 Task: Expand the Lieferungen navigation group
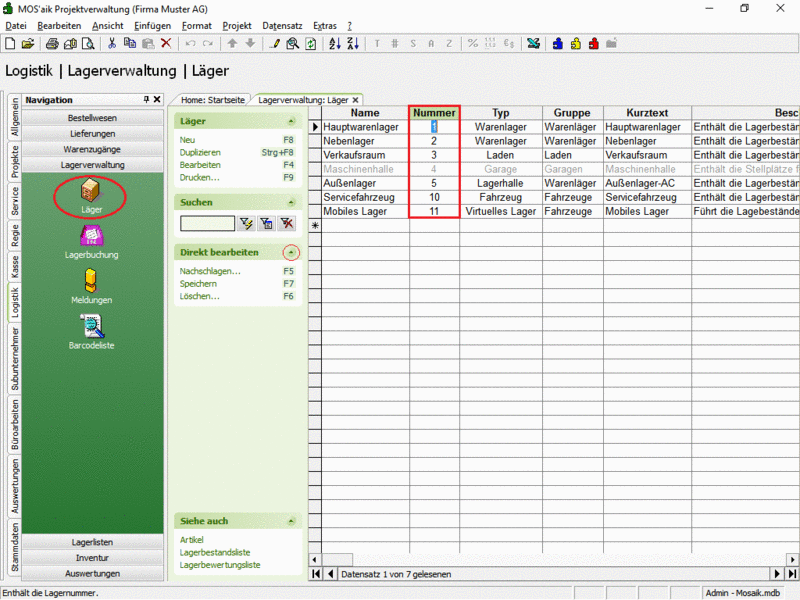pyautogui.click(x=92, y=134)
